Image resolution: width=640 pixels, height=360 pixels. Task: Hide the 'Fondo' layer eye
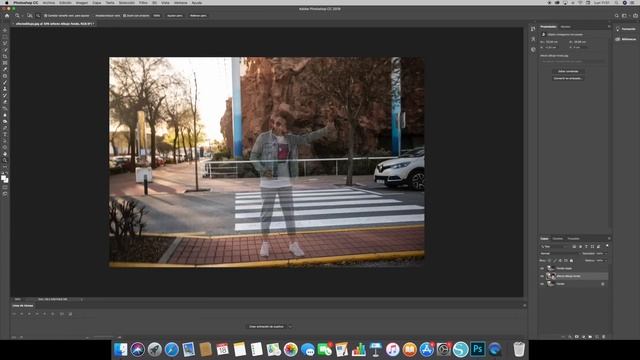tap(542, 284)
